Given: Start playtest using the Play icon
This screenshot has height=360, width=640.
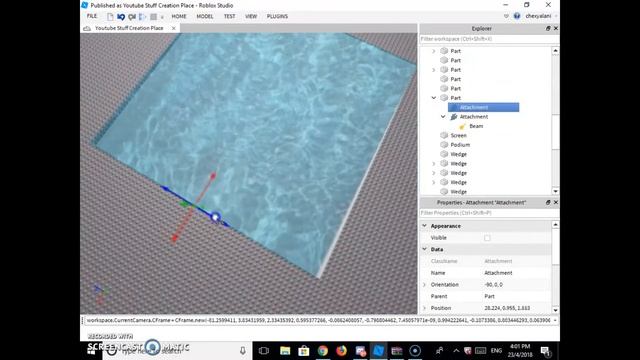Looking at the screenshot, I should tap(142, 17).
